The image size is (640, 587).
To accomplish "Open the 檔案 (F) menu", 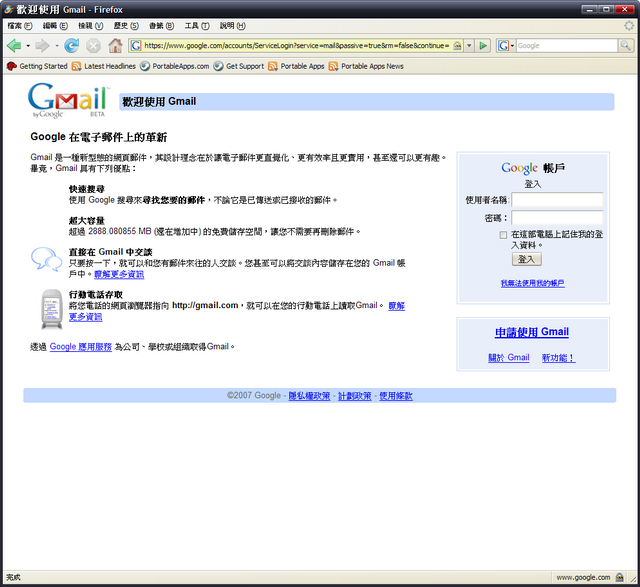I will 20,26.
